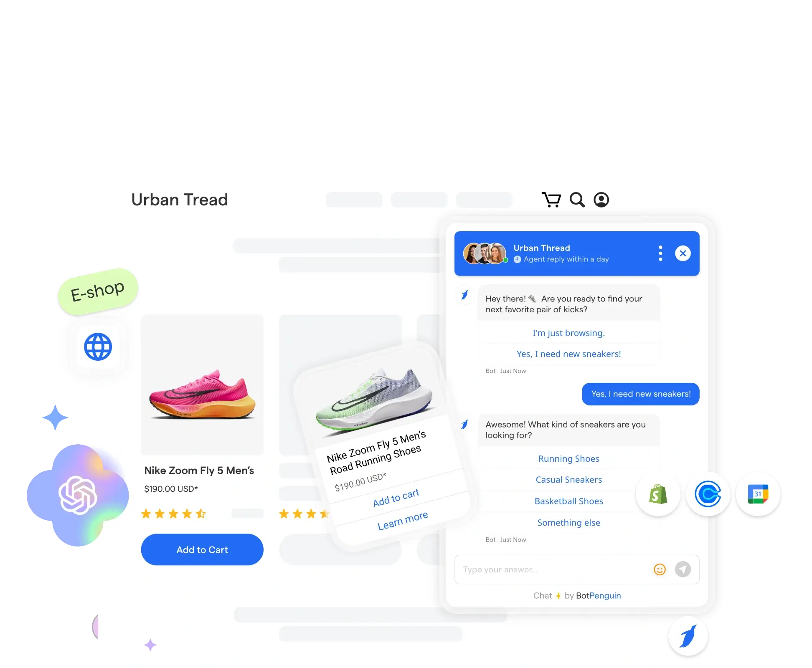Open the chat more options menu
Viewport: 812px width, 668px height.
660,253
